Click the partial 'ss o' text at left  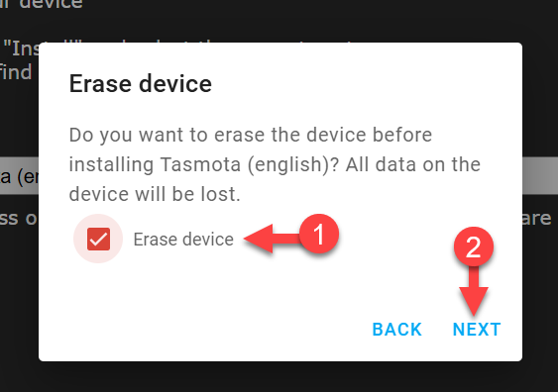[19, 219]
